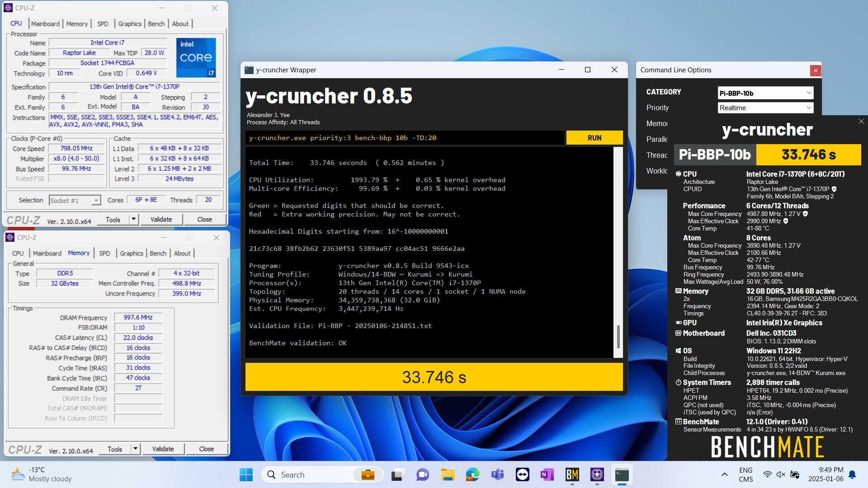
Task: Click the yellow RUN button
Action: click(x=594, y=138)
